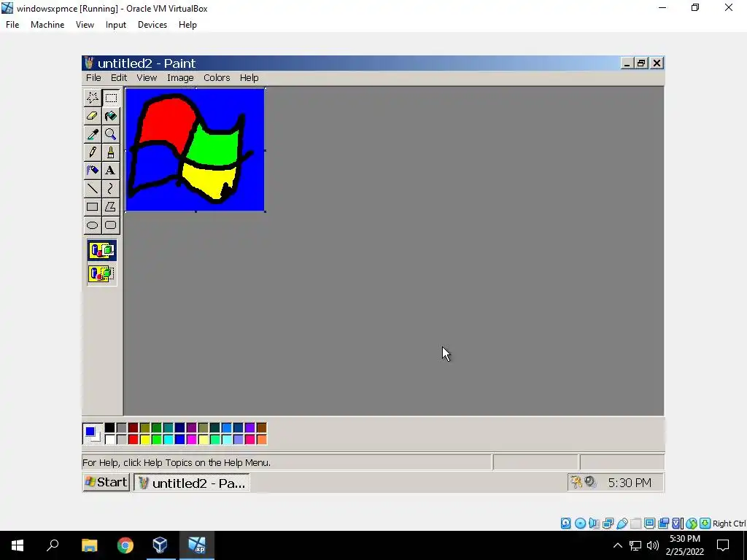Screen dimensions: 747x560
Task: Open the Paint Edit menu
Action: 119,77
